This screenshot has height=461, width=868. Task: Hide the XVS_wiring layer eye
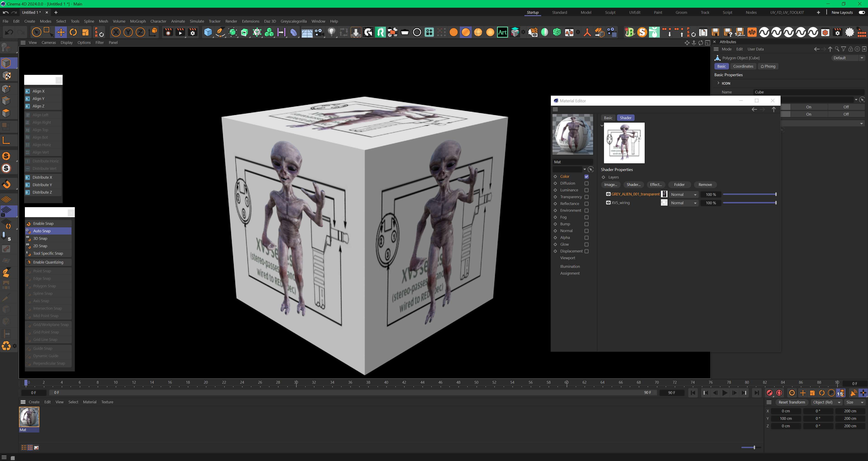tap(608, 203)
